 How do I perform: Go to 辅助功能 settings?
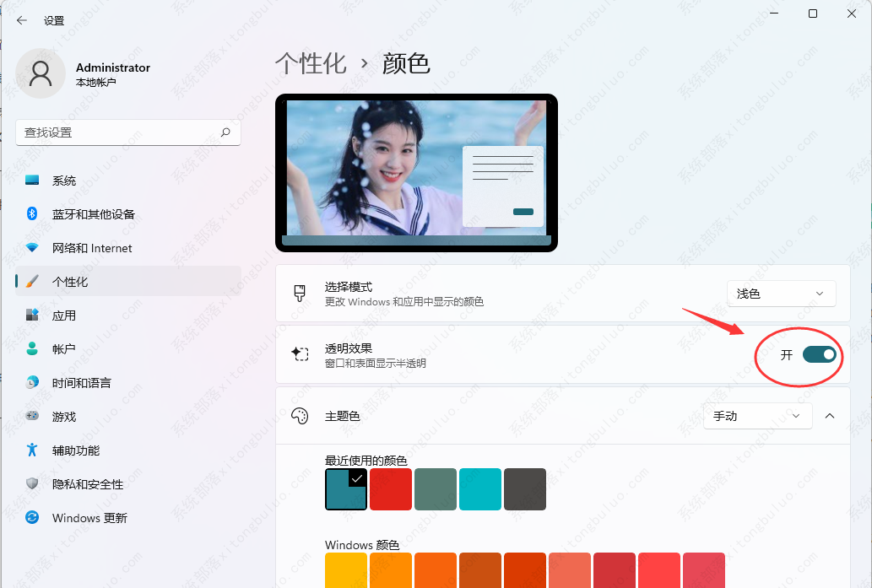click(x=76, y=450)
